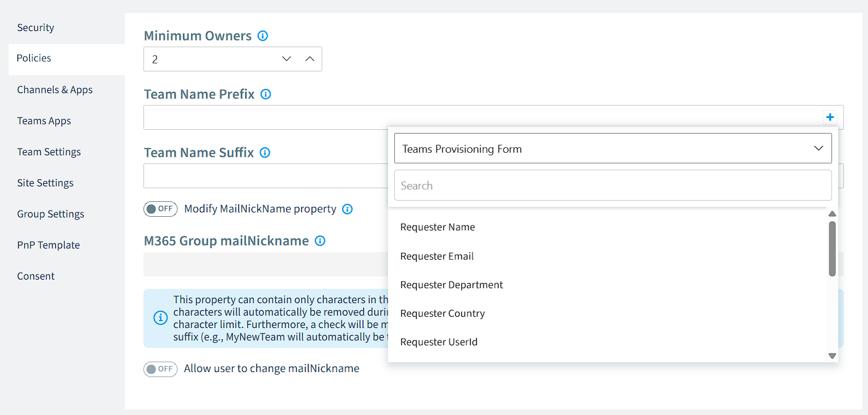Click the Search box in the popup
The width and height of the screenshot is (868, 415).
[x=613, y=185]
